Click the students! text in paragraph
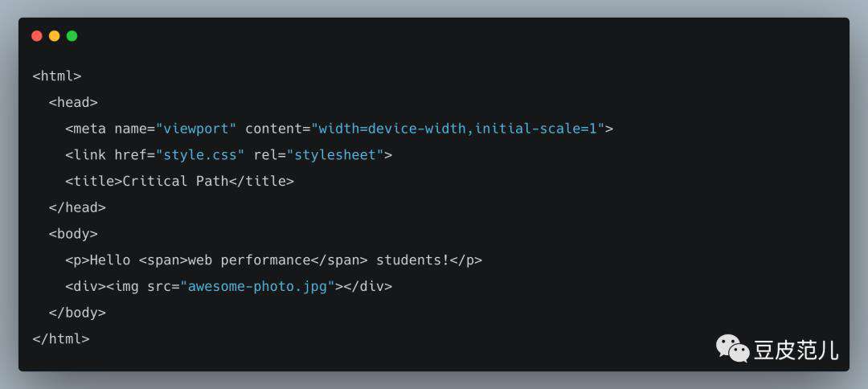This screenshot has height=389, width=868. point(413,260)
